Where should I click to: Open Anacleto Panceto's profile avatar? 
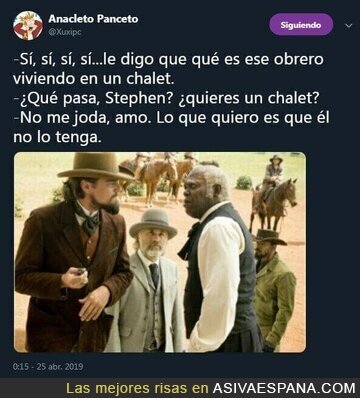pos(28,26)
